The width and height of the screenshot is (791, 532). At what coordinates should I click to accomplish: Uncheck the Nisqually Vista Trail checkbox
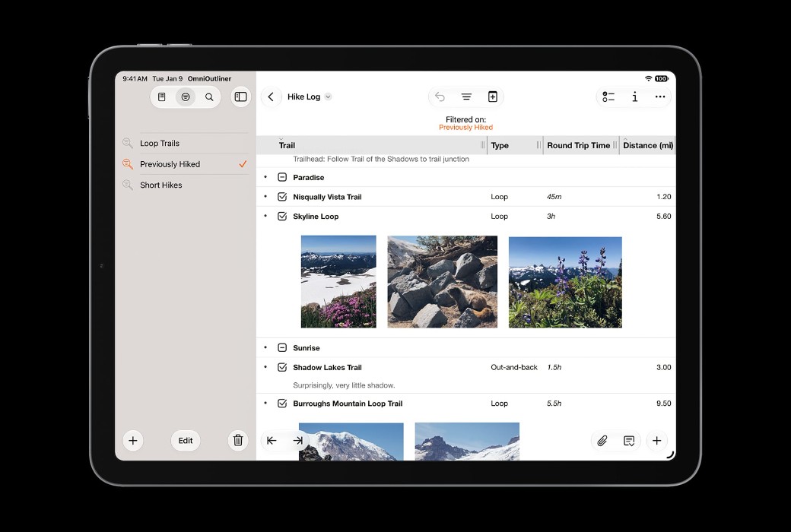coord(282,197)
